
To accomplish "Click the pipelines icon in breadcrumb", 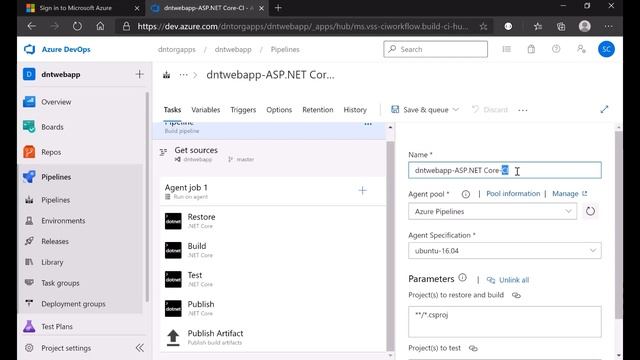I will [167, 75].
